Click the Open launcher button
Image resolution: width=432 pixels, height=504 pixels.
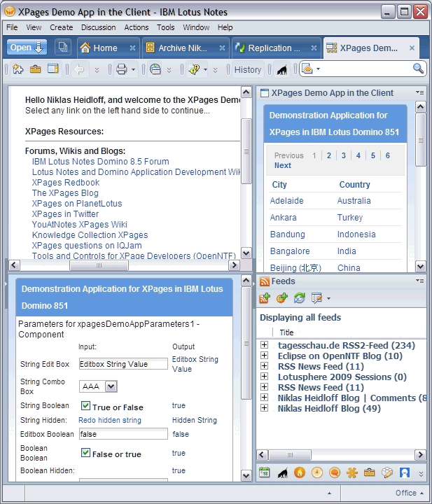coord(27,48)
